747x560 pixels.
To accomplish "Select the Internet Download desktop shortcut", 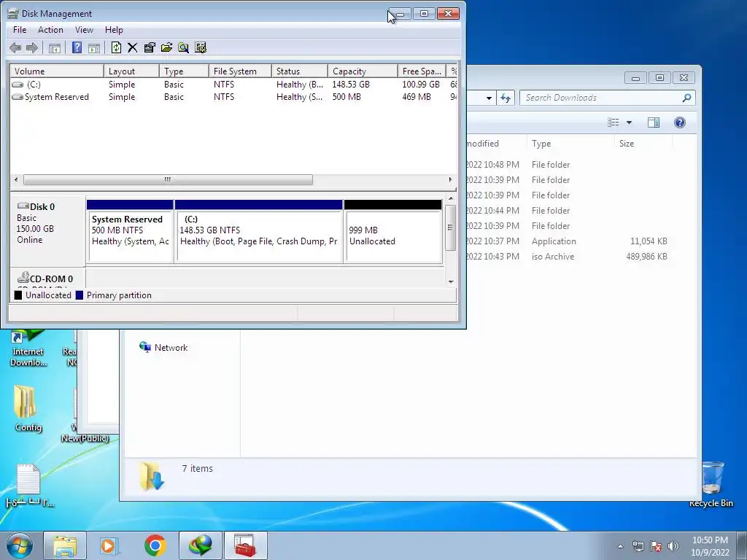I will [28, 349].
